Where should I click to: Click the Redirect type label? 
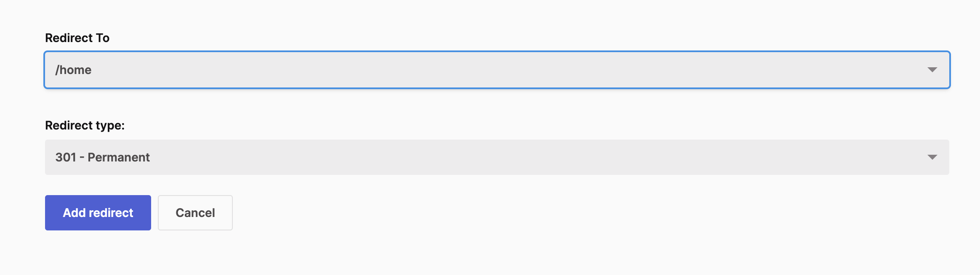click(x=85, y=125)
